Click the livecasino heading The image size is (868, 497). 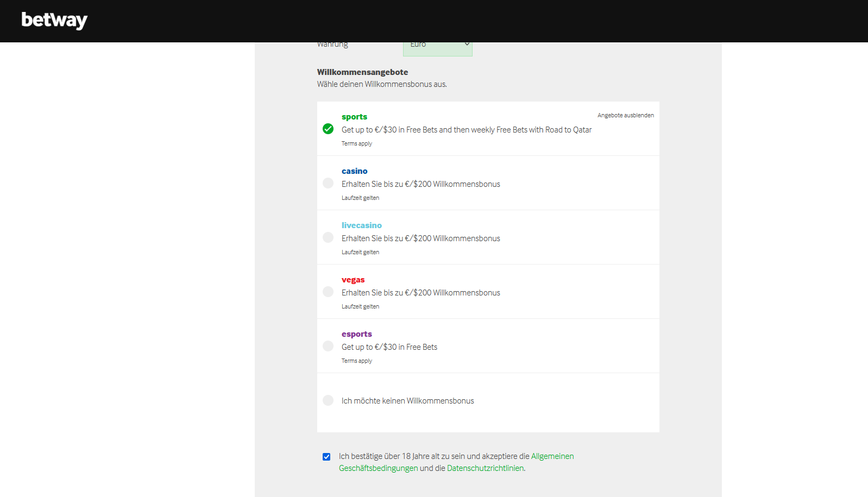(x=362, y=225)
